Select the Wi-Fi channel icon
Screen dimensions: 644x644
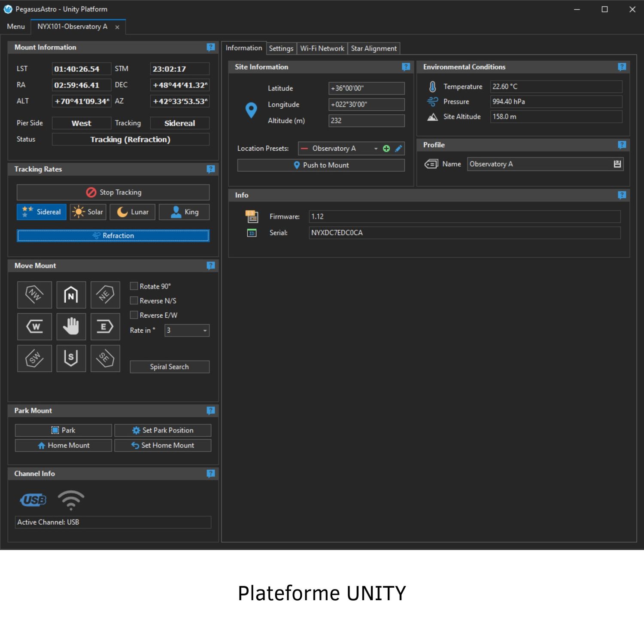coord(71,500)
